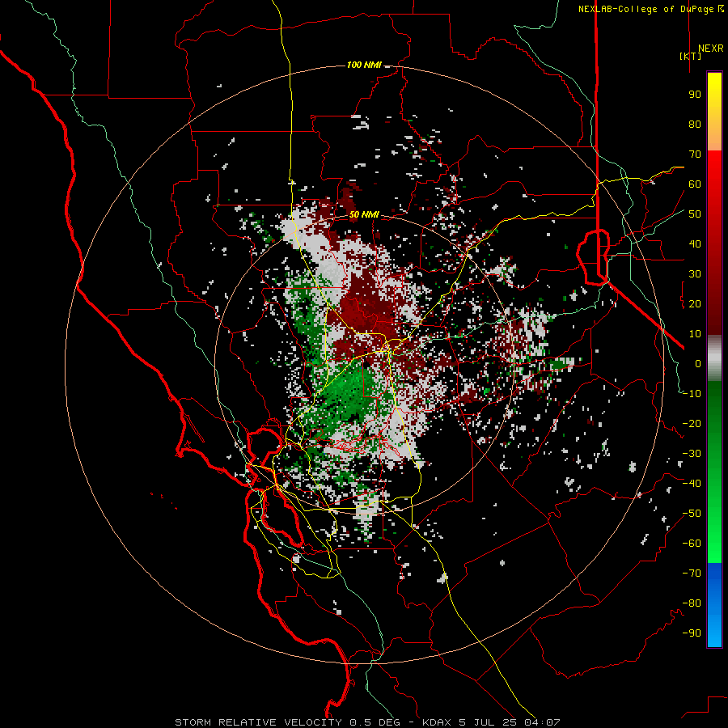Image resolution: width=728 pixels, height=728 pixels.
Task: Click the 30 value on the velocity scale
Action: [695, 274]
